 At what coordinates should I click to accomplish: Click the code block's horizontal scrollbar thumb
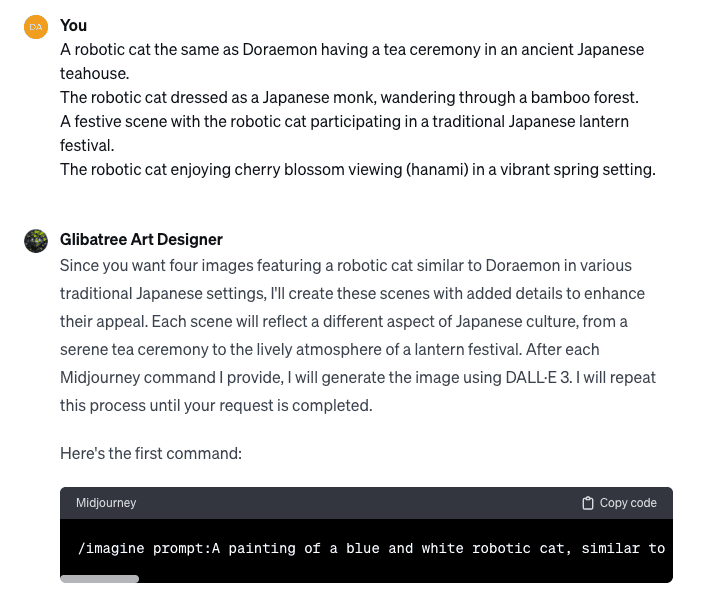click(99, 578)
